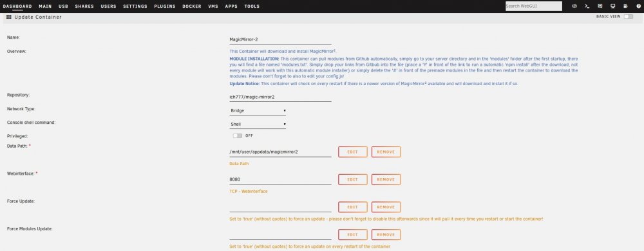Click the orange 'Data Path' caption text

[x=239, y=164]
